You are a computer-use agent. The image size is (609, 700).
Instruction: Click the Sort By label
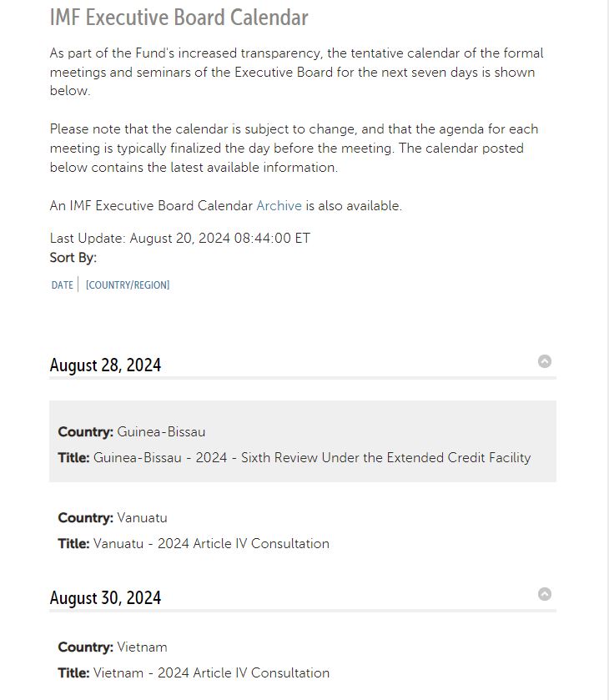point(70,258)
